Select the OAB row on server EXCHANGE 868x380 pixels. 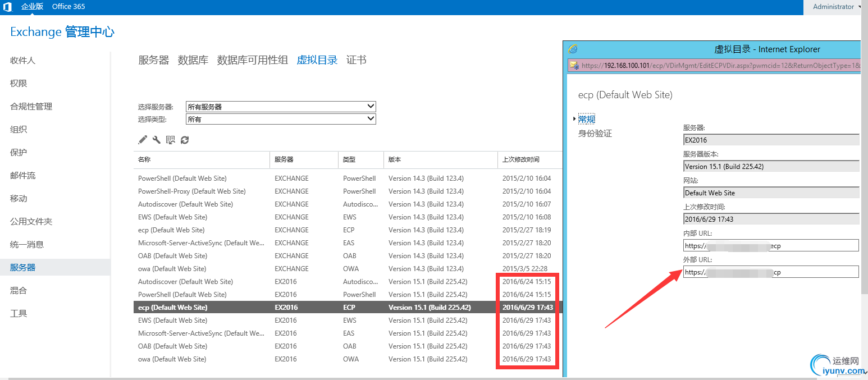[x=348, y=256]
